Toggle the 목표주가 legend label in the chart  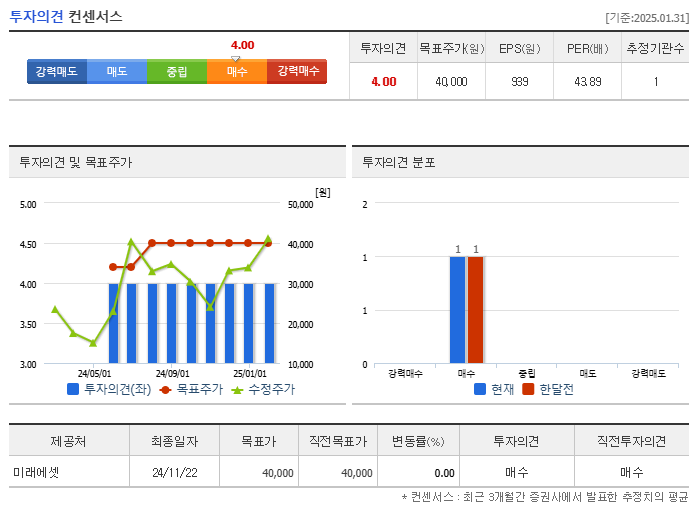click(200, 389)
